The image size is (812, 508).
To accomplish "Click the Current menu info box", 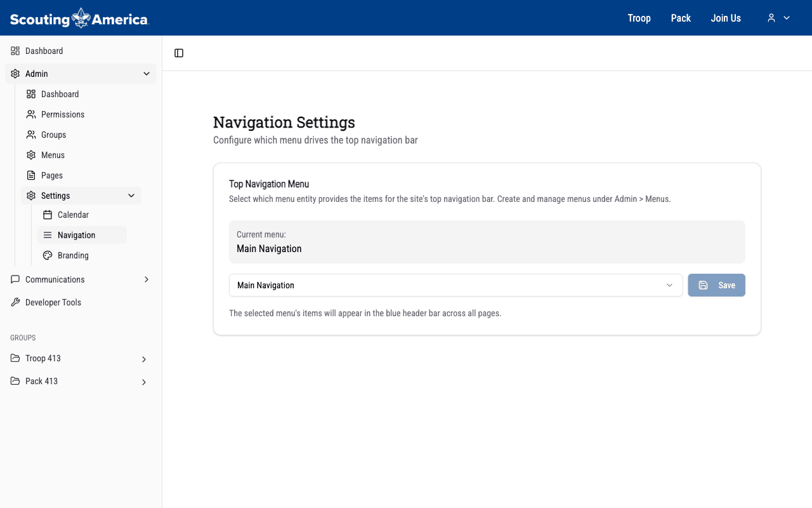I will tap(487, 242).
